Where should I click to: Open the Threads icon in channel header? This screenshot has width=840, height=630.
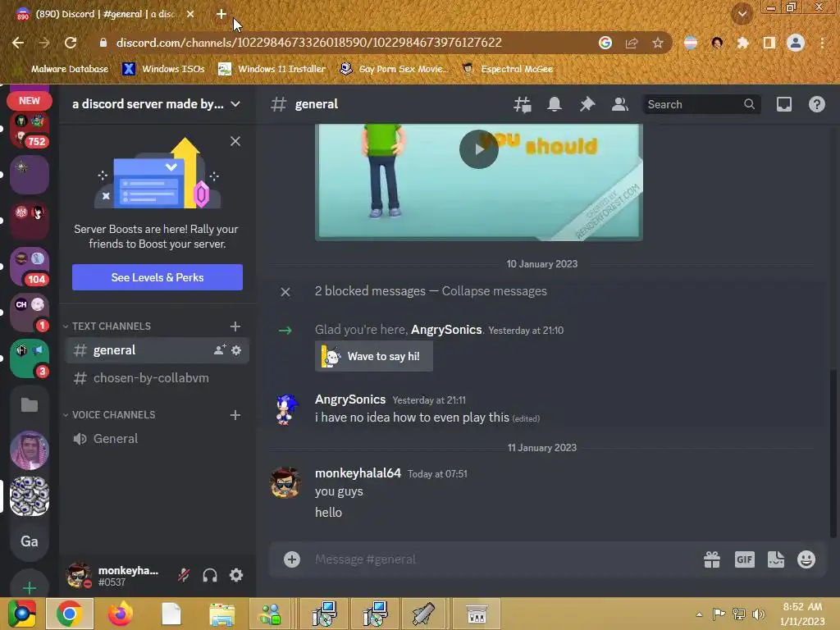pyautogui.click(x=523, y=104)
